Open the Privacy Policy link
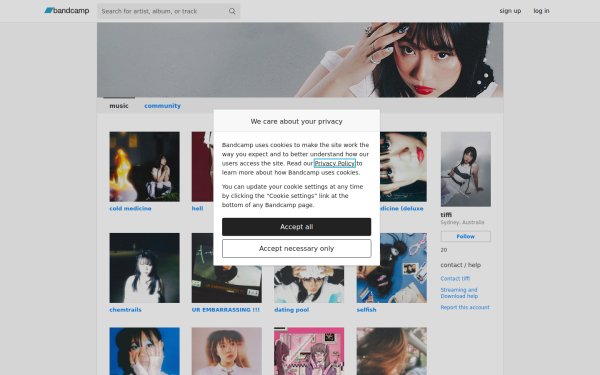 click(334, 163)
